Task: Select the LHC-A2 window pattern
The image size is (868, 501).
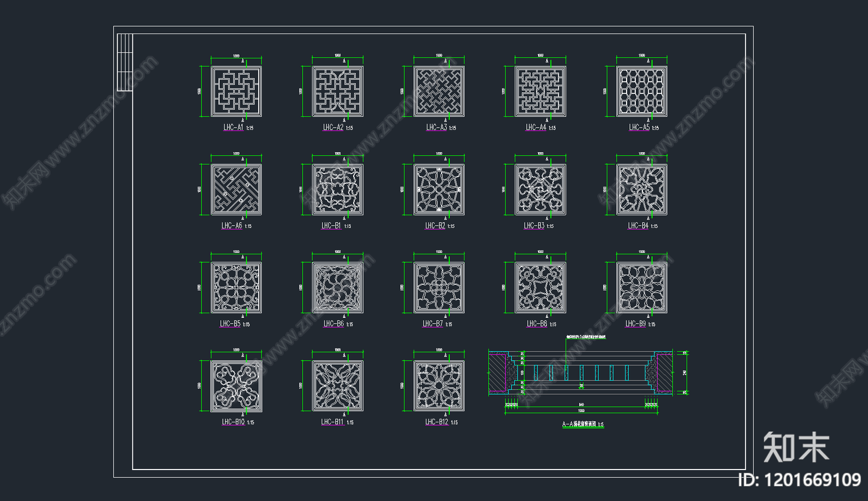Action: [x=337, y=91]
